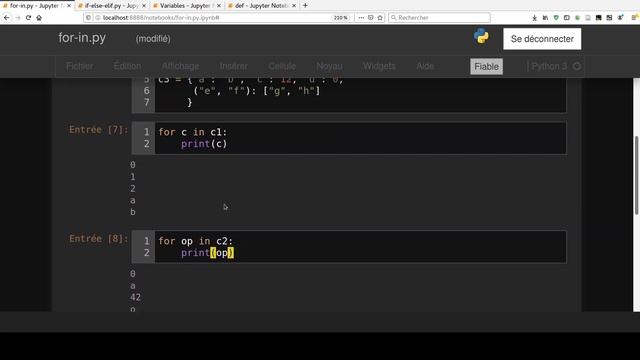This screenshot has width=640, height=360.
Task: Open the Édition menu
Action: 127,66
